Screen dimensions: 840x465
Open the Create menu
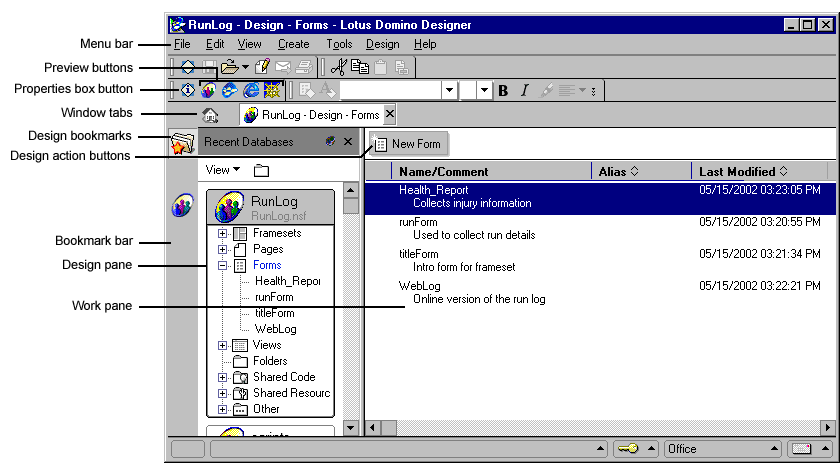coord(293,44)
